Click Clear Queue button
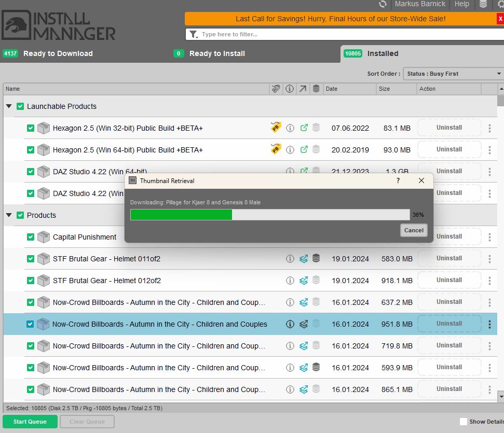The width and height of the screenshot is (504, 433). tap(87, 422)
